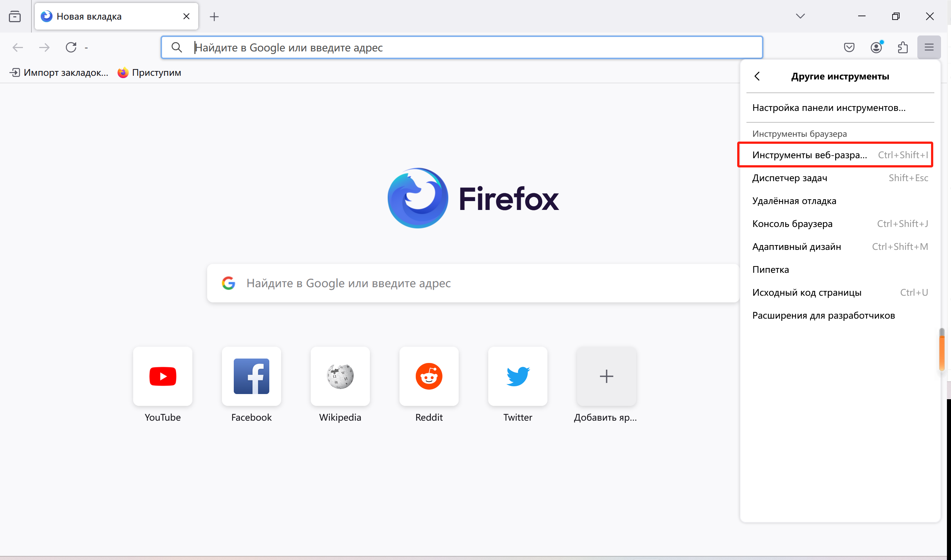Pick the Пипетка eyedropper tool
This screenshot has height=560, width=951.
tap(840, 269)
